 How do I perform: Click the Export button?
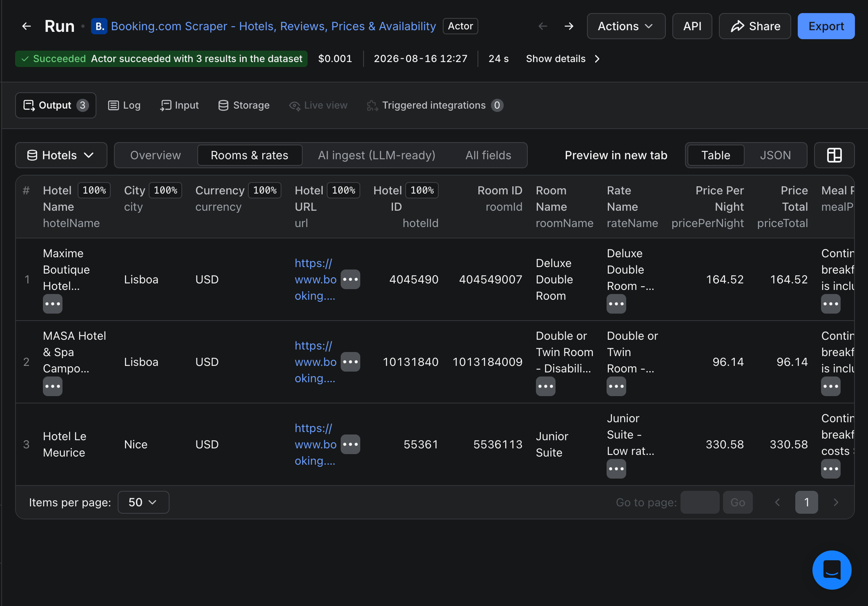pyautogui.click(x=826, y=26)
